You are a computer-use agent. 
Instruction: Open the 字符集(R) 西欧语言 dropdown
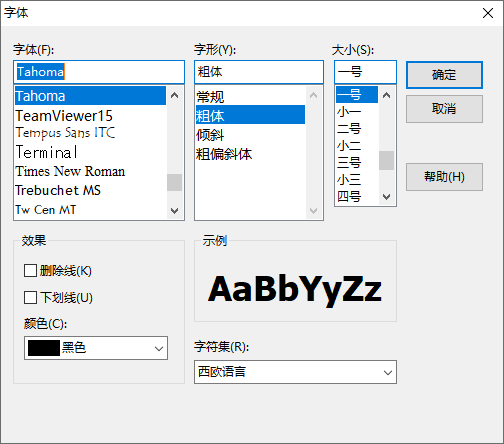tap(295, 372)
